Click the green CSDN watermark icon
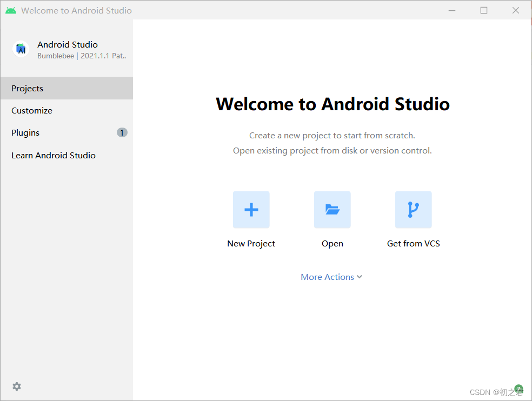 coord(518,389)
